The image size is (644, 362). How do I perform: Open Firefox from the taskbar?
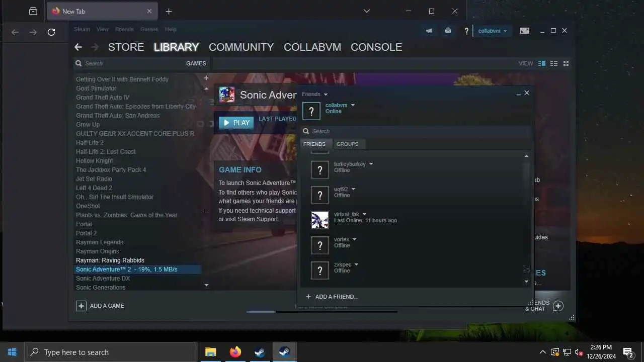pos(235,352)
